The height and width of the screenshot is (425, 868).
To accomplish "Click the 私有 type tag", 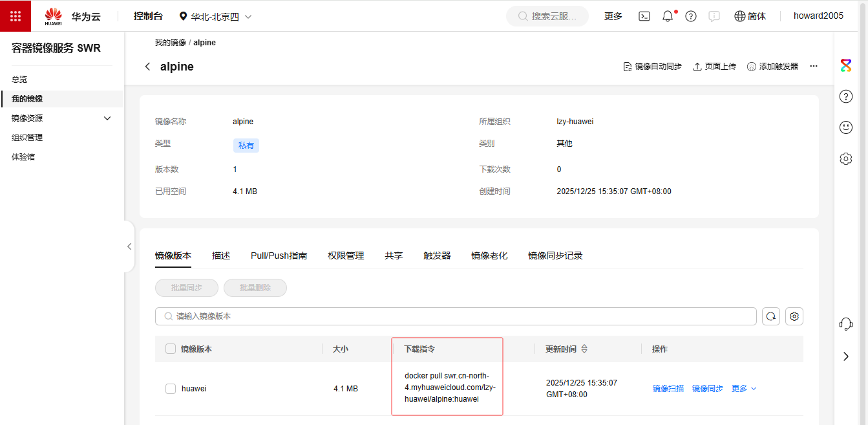I will coord(246,146).
